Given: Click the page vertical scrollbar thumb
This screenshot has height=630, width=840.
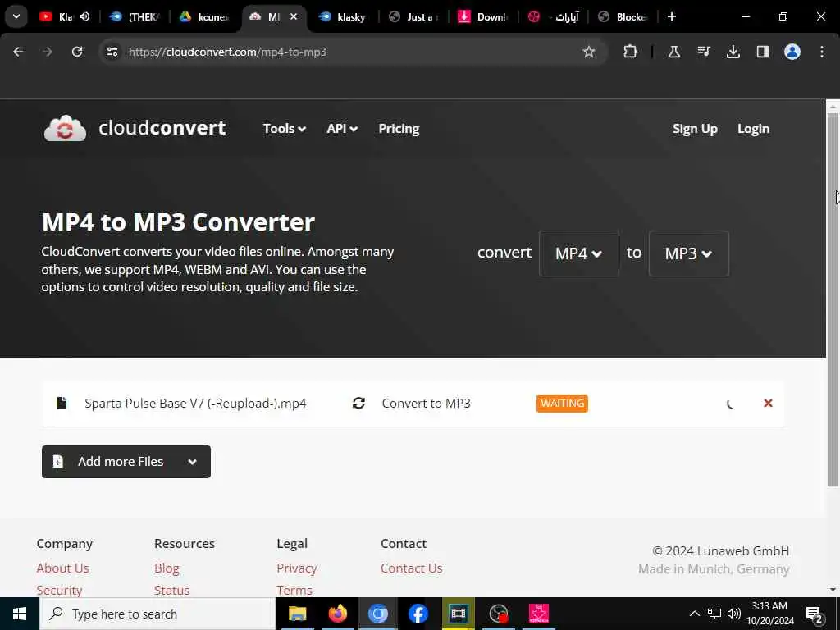Looking at the screenshot, I should 833,300.
